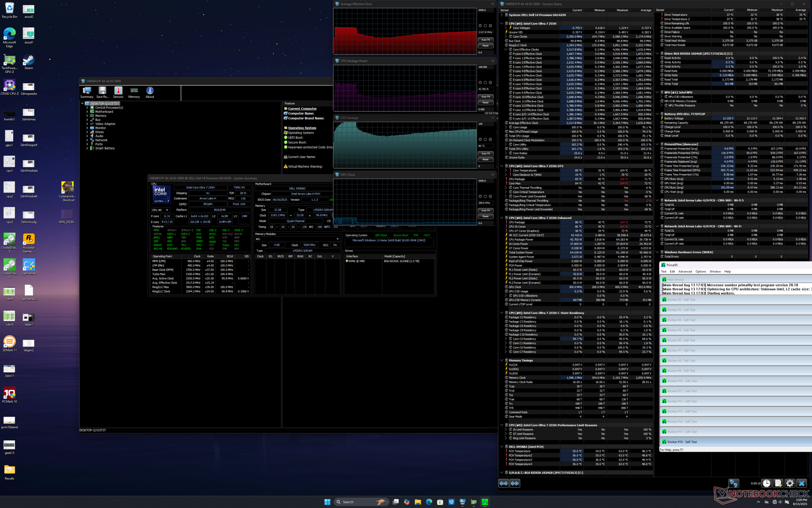812x508 pixels.
Task: Edit 5000.0 max value in Average Effective Clock
Action: pos(486,10)
